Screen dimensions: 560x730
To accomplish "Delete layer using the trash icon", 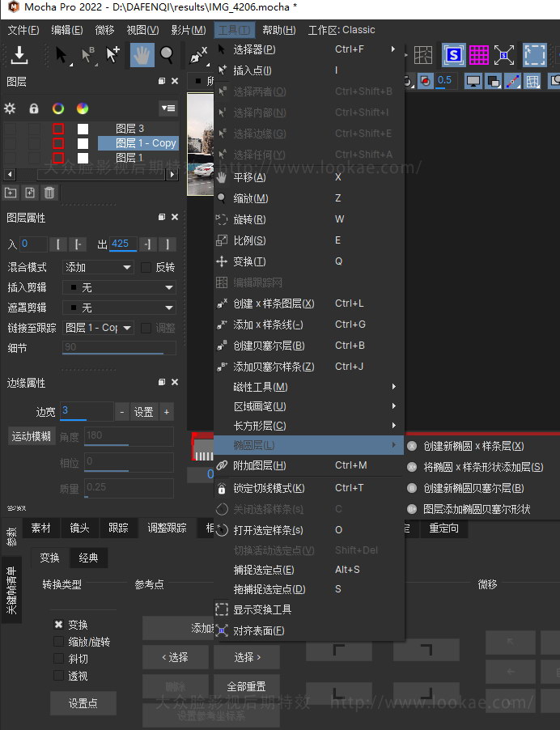I will (x=49, y=193).
